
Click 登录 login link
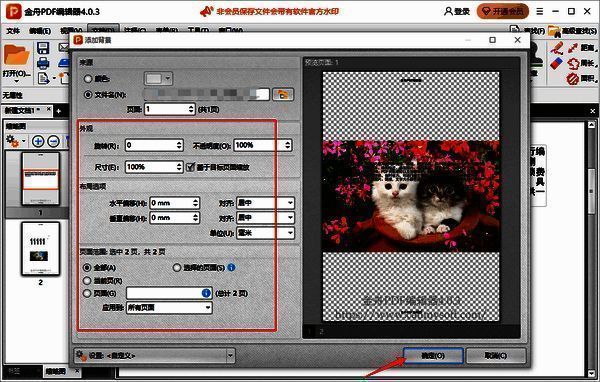point(462,12)
